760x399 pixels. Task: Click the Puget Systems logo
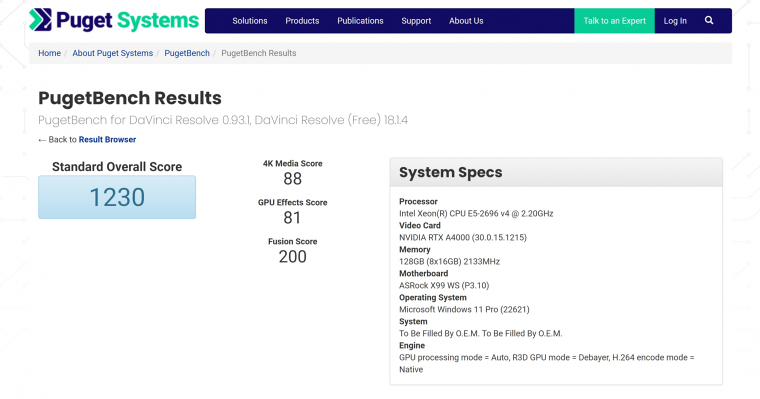click(x=114, y=20)
